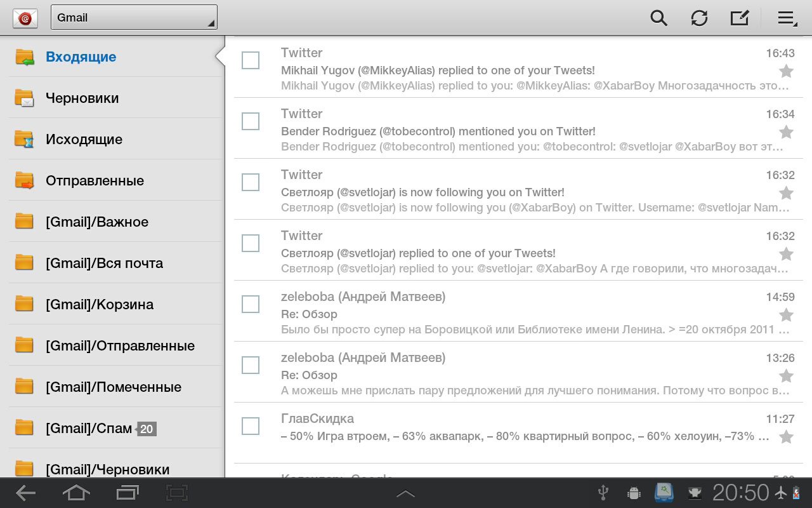
Task: Open the 14:59 'Re: Обзор' subject
Action: click(x=309, y=314)
